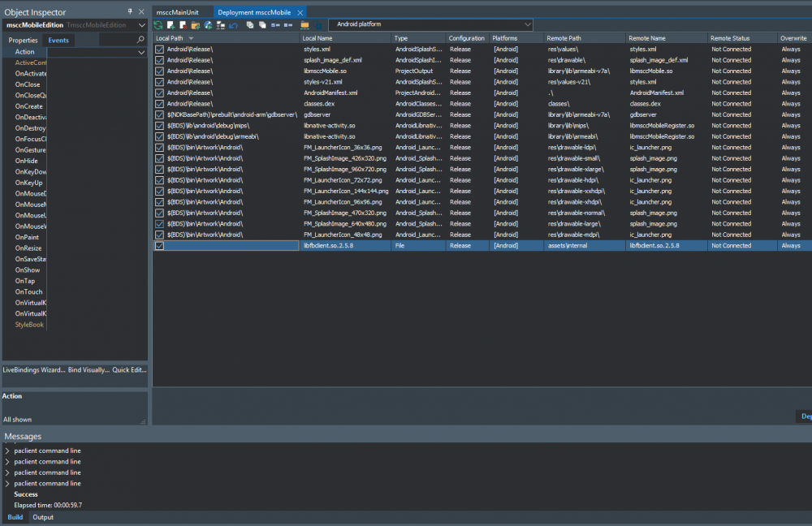Click the yellow folder toolbar icon
Viewport: 812px width, 526px height.
(x=304, y=25)
